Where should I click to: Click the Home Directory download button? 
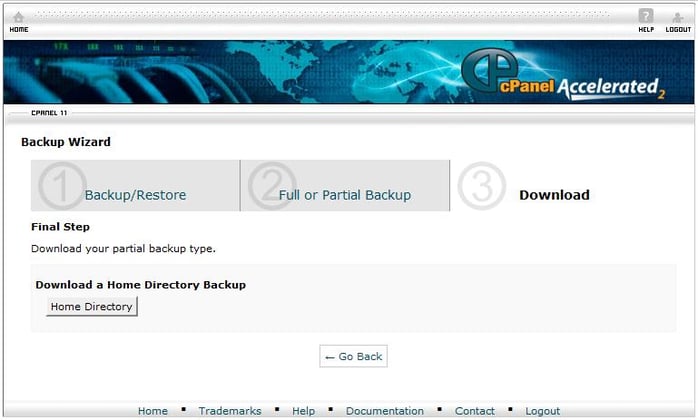click(92, 306)
